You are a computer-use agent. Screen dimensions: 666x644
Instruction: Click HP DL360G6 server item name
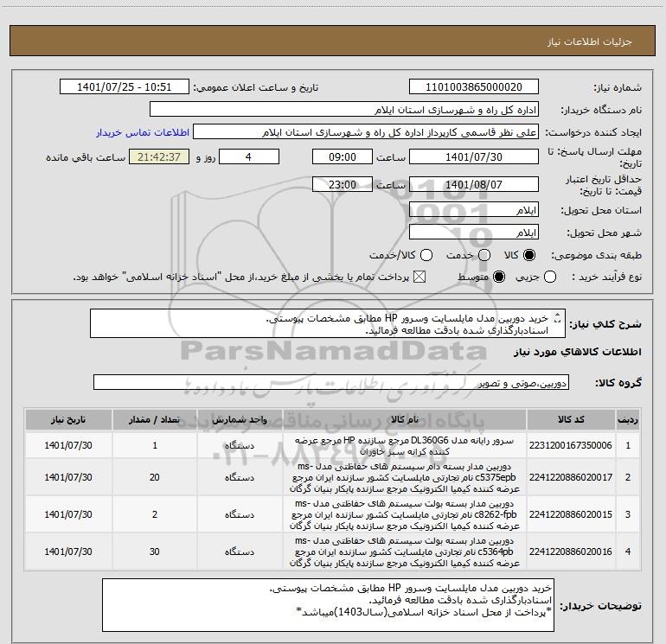point(405,446)
